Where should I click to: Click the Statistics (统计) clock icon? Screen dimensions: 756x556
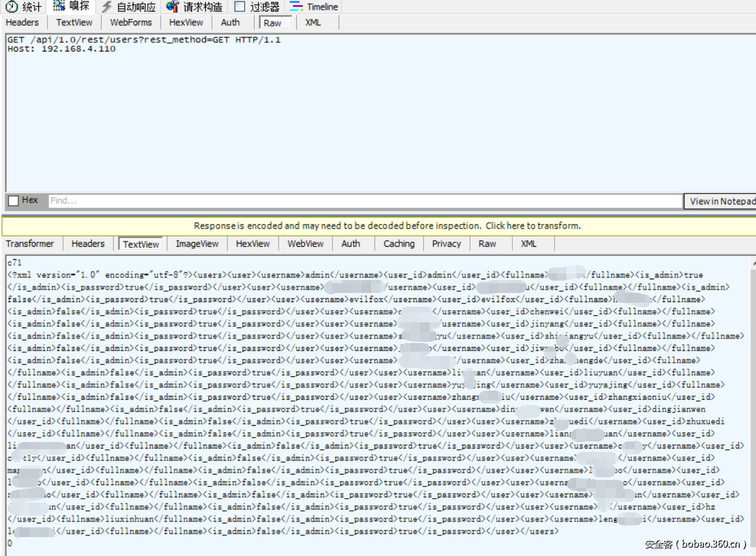[12, 7]
